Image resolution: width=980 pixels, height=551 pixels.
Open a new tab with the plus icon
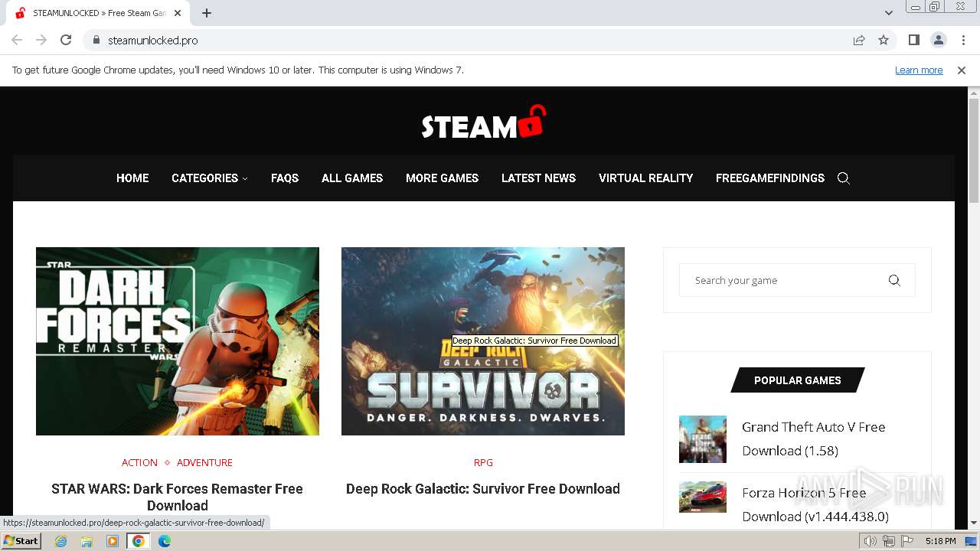pos(207,13)
